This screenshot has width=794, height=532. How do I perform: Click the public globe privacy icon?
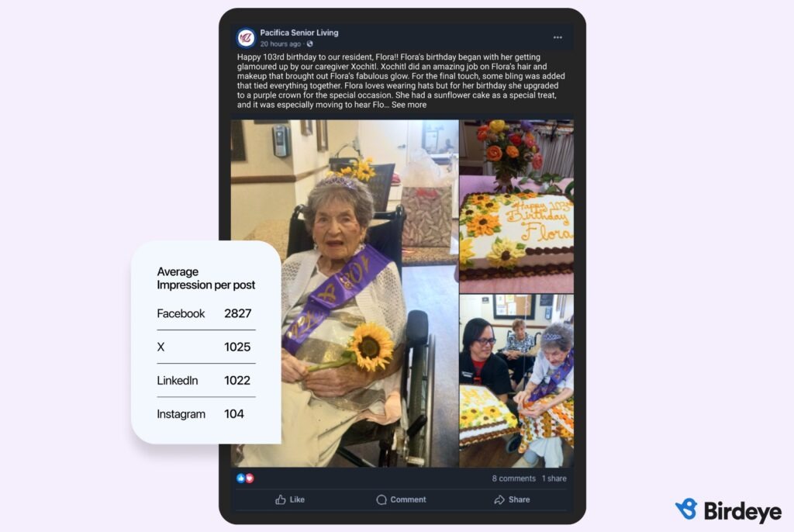[309, 44]
